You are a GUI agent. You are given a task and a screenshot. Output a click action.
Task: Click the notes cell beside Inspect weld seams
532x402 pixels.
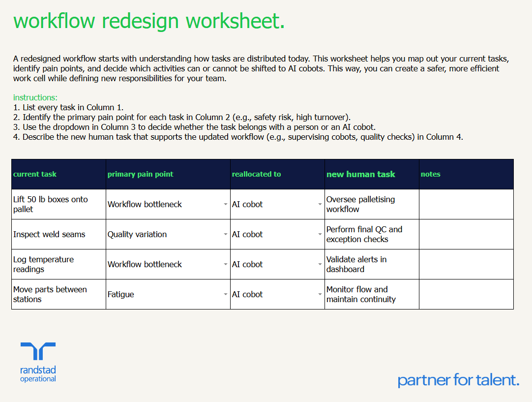click(x=466, y=234)
